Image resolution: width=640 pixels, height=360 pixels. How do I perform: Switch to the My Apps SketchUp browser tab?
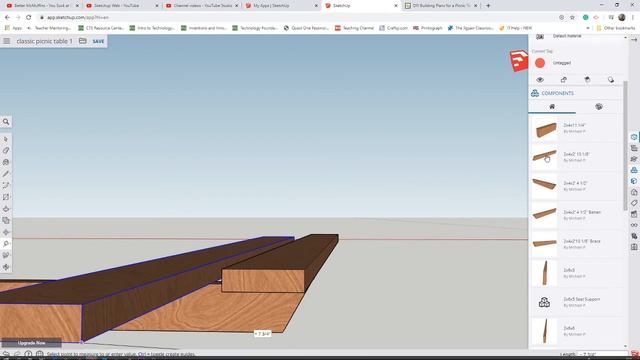(x=282, y=6)
